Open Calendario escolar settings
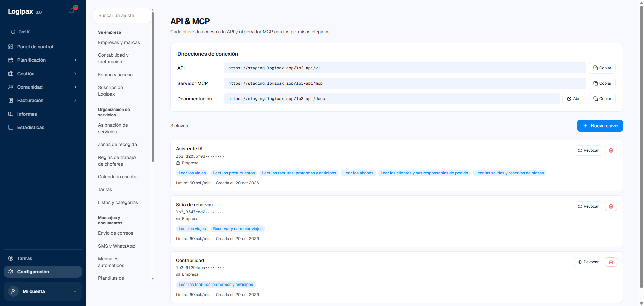Viewport: 644px width, 306px height. pyautogui.click(x=118, y=177)
